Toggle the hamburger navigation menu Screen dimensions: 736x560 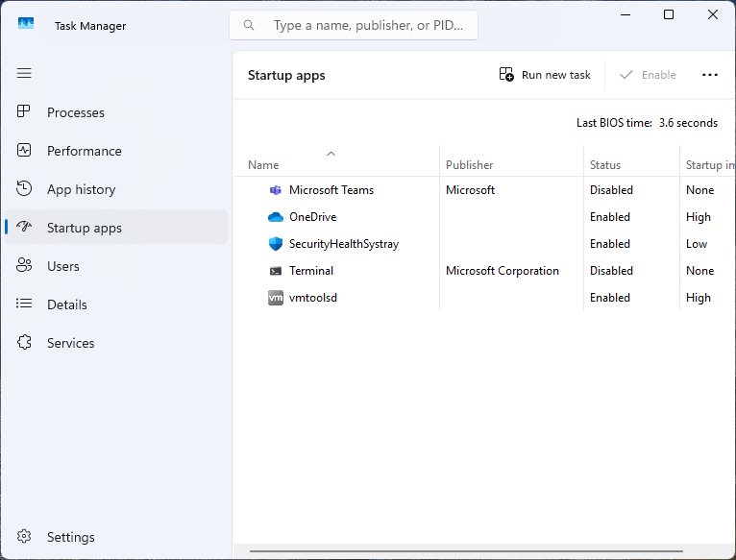24,73
